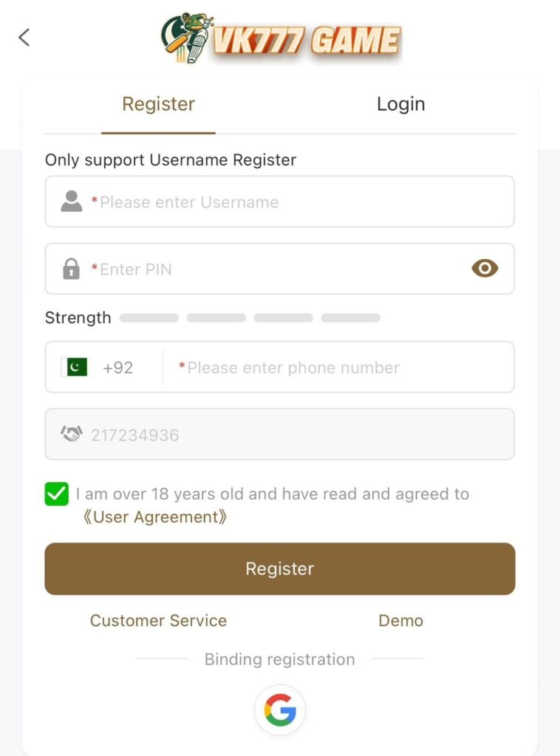Click the handshake referral icon

(x=72, y=434)
